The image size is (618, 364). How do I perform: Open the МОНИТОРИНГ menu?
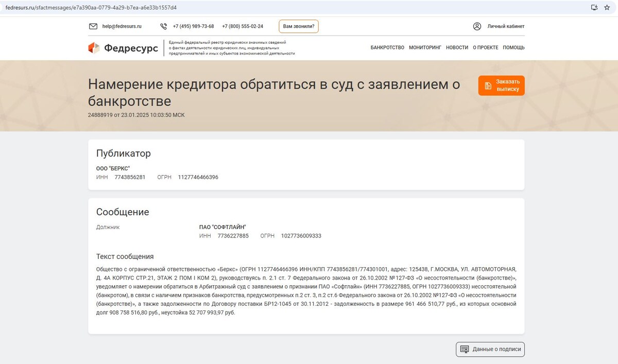pyautogui.click(x=425, y=47)
